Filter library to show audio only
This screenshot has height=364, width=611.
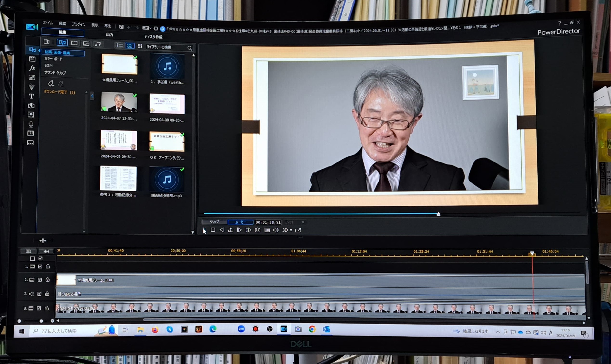[x=98, y=44]
